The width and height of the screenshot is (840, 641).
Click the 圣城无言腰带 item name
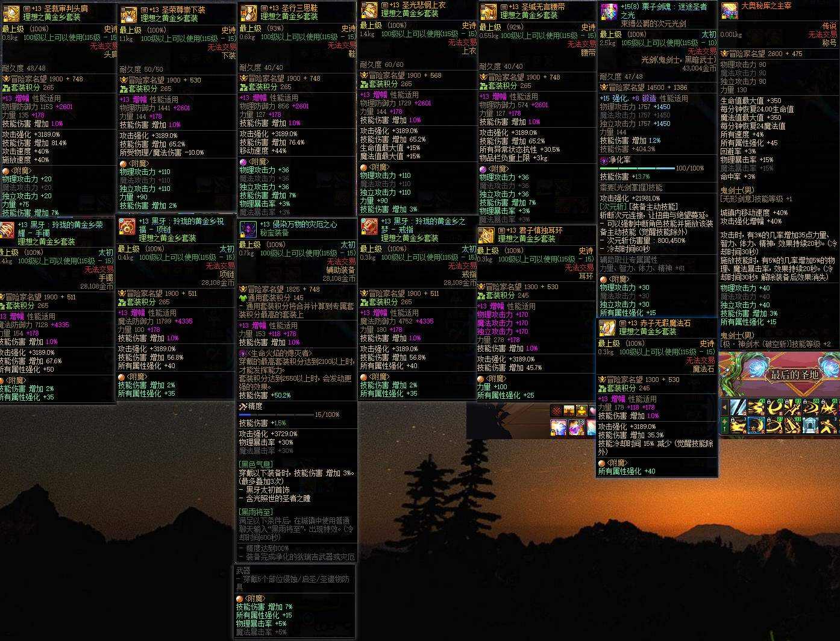point(543,7)
